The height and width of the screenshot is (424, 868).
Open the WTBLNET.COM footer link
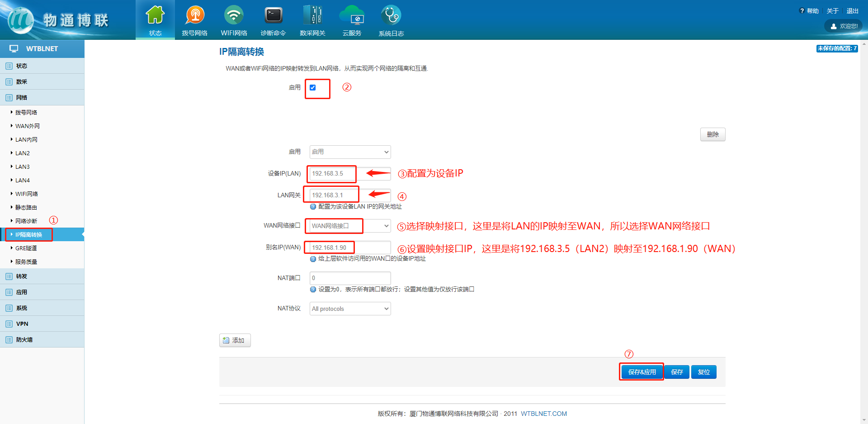[x=543, y=414]
